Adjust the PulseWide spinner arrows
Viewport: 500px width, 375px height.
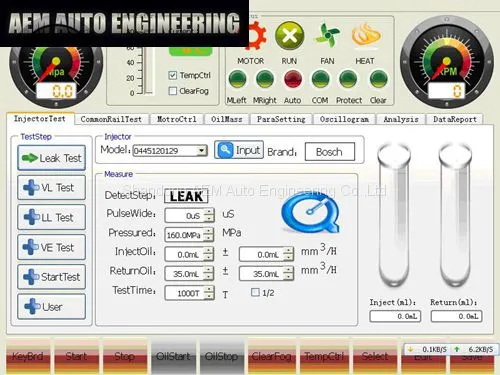coord(209,215)
